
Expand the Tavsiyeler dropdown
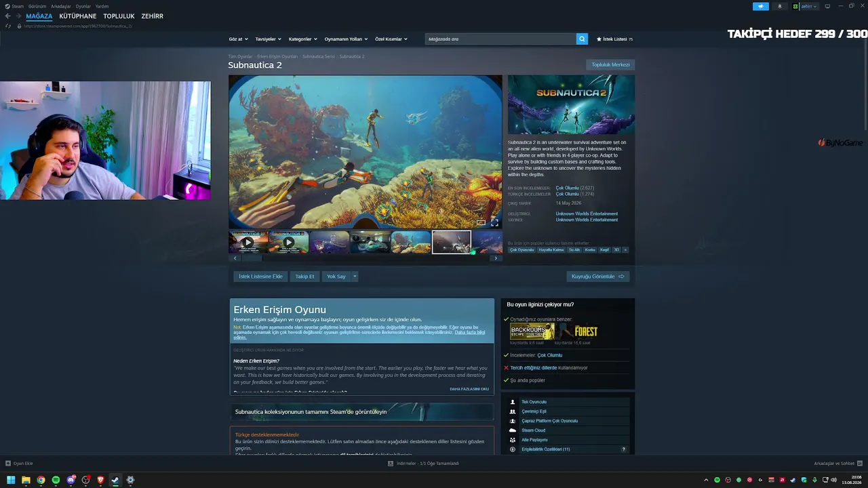[268, 39]
